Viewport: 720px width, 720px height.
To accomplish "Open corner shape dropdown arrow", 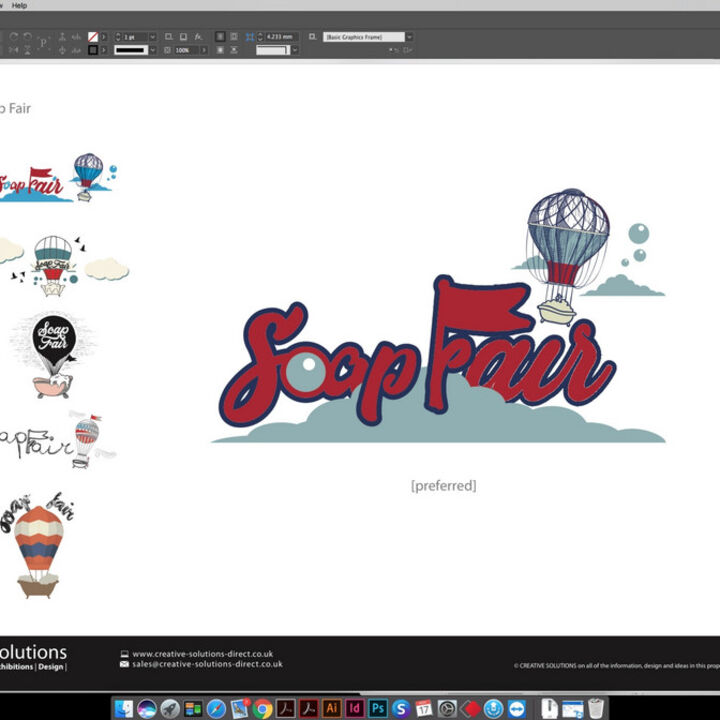I will pos(295,50).
